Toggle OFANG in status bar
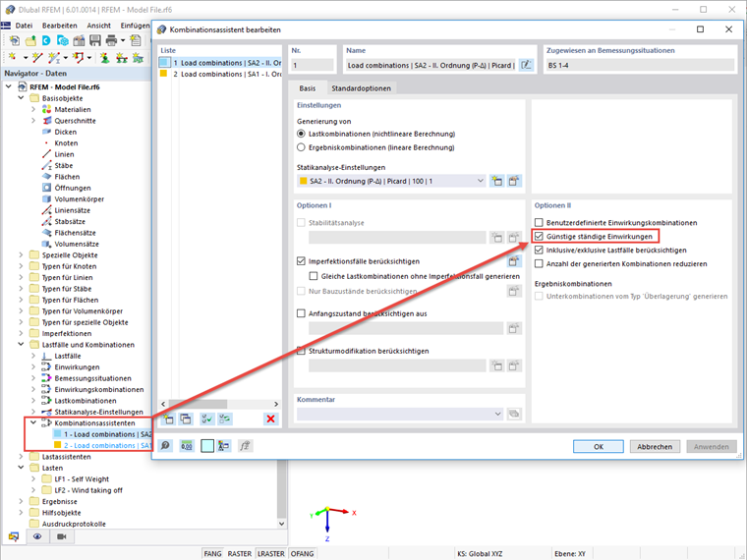This screenshot has height=560, width=747. click(x=302, y=554)
